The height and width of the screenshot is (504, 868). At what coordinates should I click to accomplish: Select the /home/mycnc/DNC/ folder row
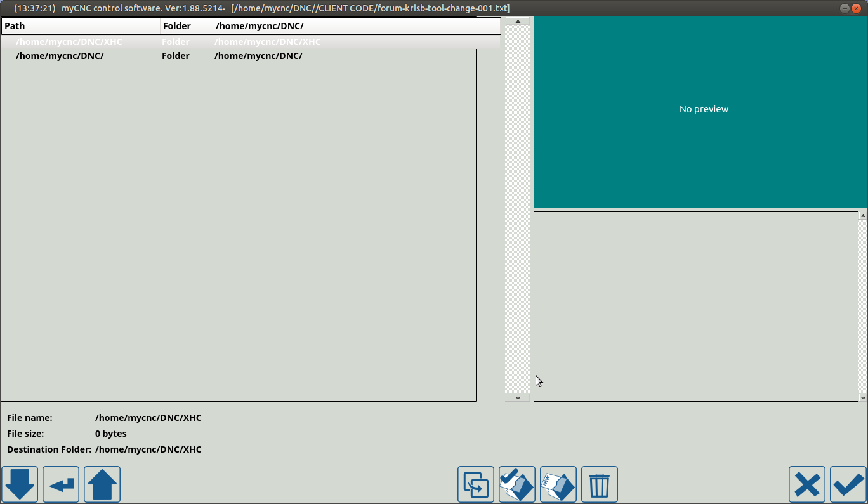[x=60, y=56]
